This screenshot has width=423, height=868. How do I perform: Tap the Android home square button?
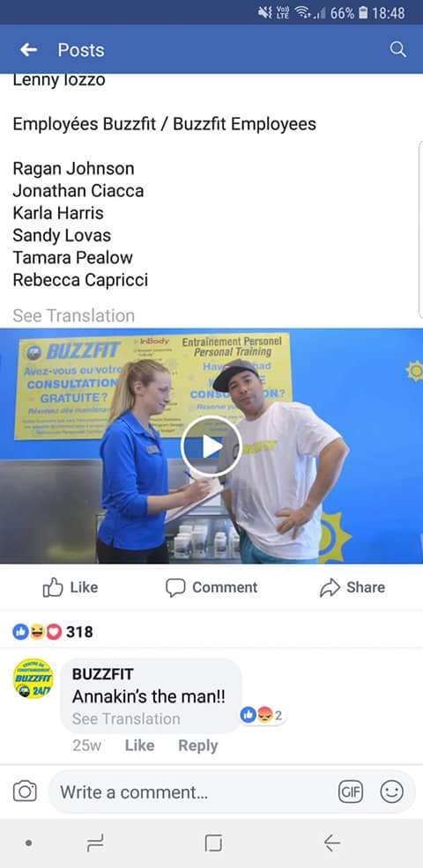(213, 843)
